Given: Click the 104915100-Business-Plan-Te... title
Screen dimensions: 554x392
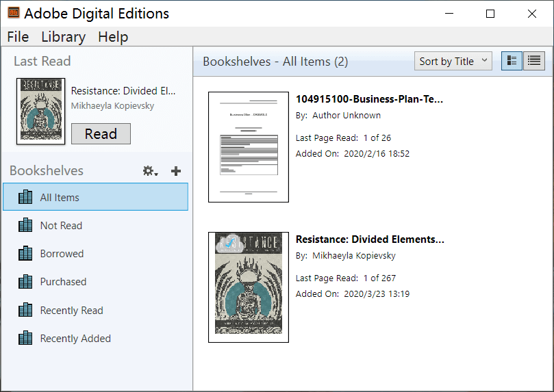Looking at the screenshot, I should [x=369, y=99].
